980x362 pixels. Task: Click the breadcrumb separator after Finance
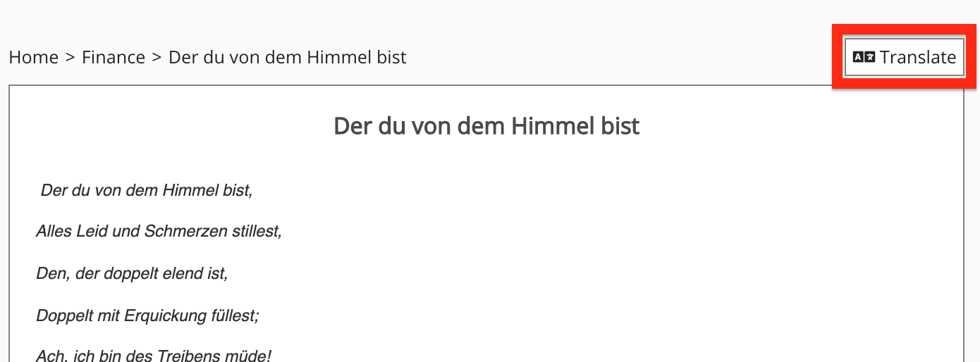point(157,57)
